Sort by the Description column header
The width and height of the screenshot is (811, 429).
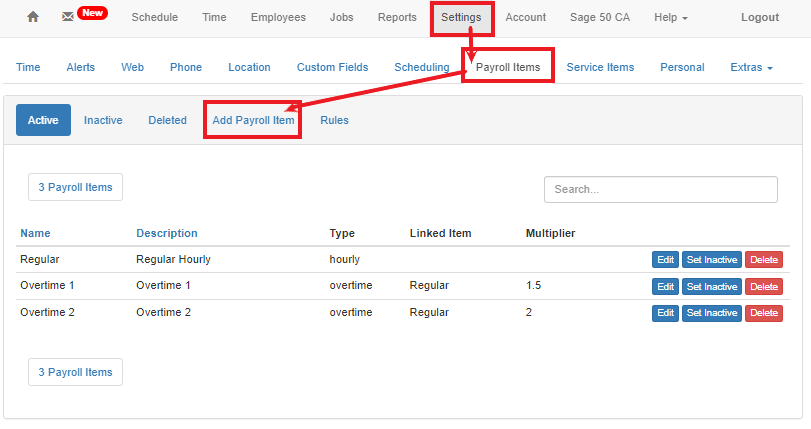167,233
